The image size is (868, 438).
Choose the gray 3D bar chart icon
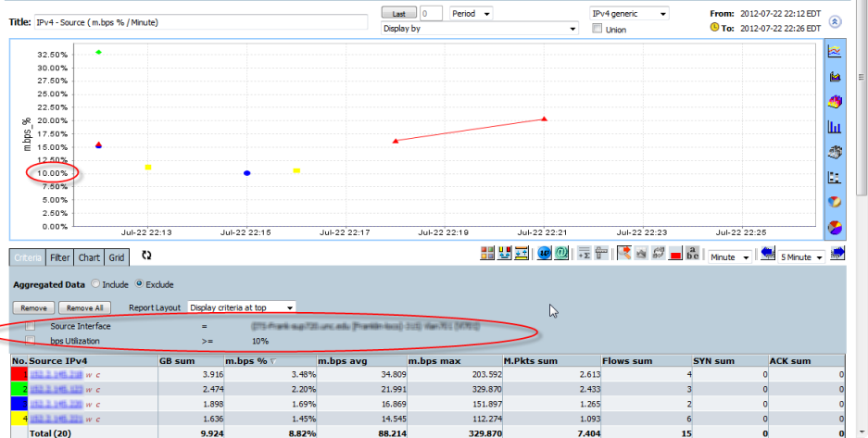(835, 152)
